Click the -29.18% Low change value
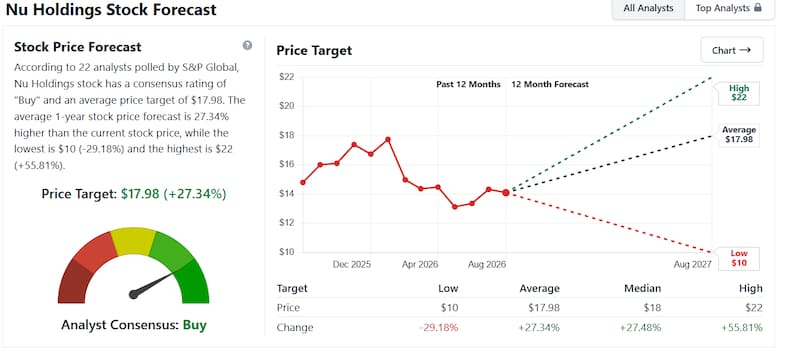 pos(439,327)
